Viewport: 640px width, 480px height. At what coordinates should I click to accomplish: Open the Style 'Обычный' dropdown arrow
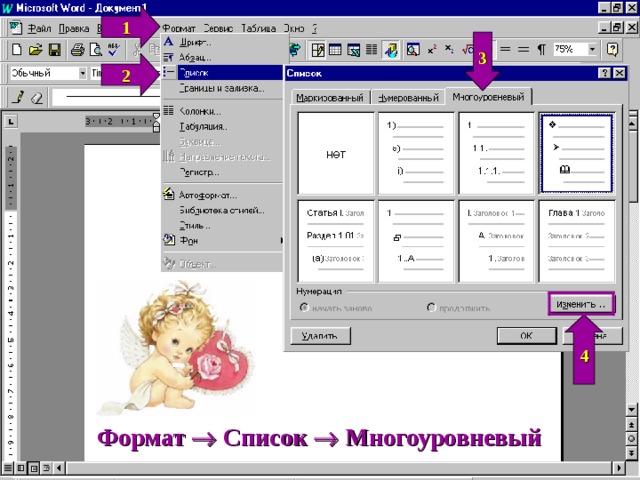point(83,73)
